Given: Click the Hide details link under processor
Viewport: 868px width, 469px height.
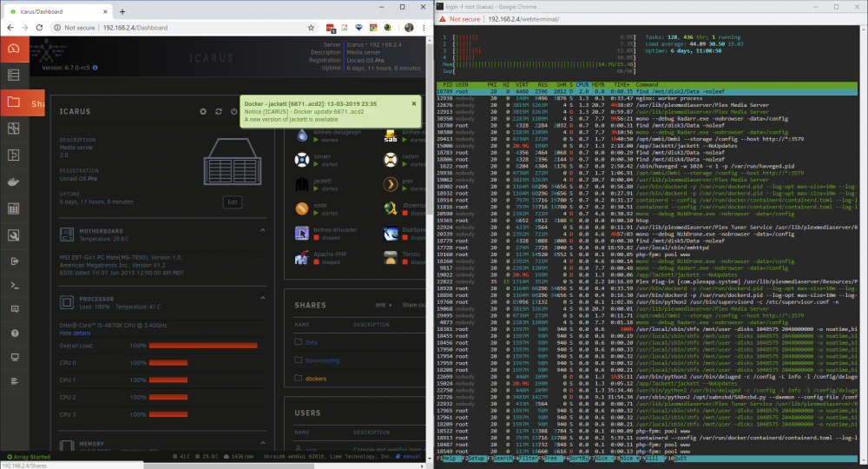Looking at the screenshot, I should coord(75,334).
